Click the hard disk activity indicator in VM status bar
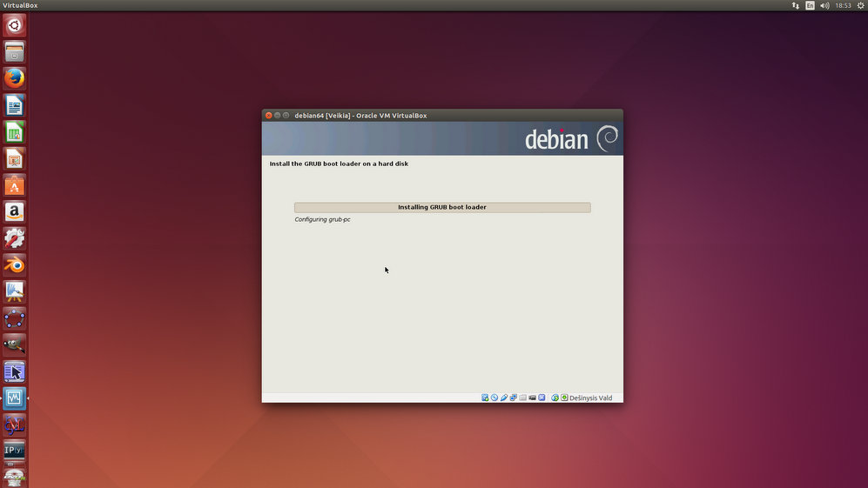868x488 pixels. 485,398
